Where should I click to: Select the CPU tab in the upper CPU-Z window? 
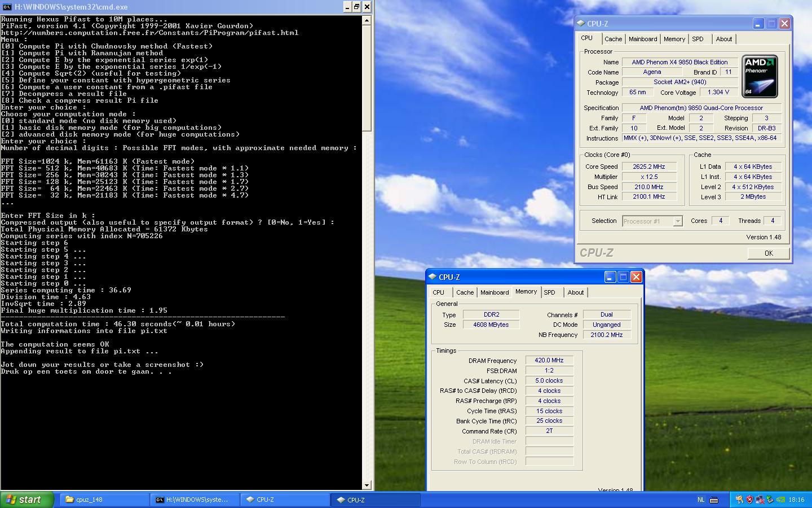[x=587, y=38]
